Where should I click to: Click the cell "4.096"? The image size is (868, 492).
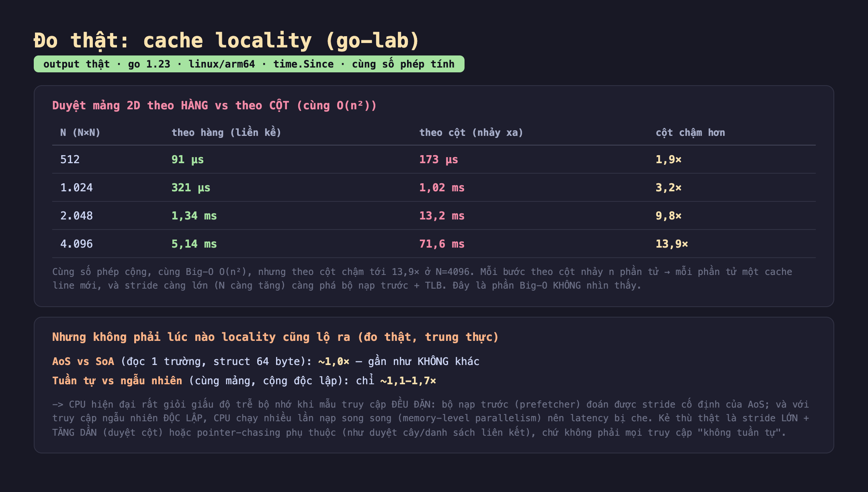tap(76, 244)
